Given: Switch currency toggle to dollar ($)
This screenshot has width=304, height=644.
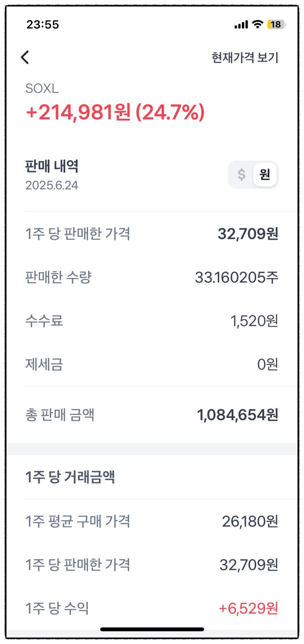Looking at the screenshot, I should 241,175.
